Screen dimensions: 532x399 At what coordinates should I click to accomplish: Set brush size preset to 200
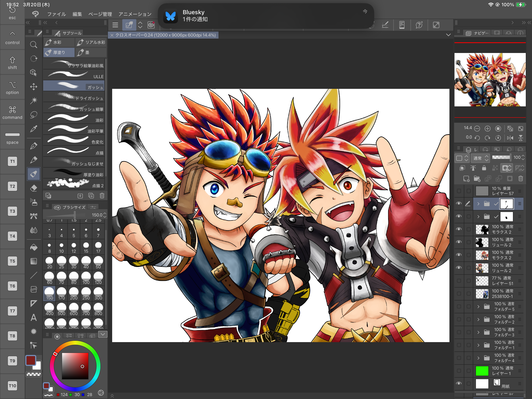tap(74, 294)
